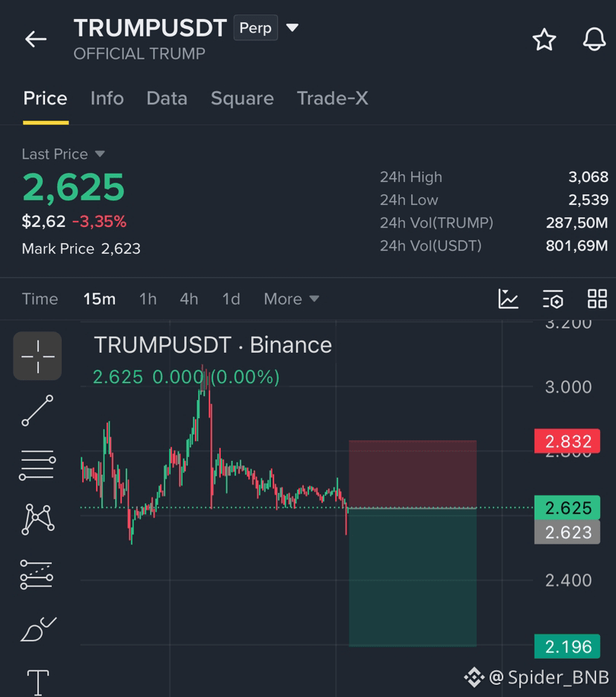The width and height of the screenshot is (616, 697).
Task: Switch chart to 1h interval
Action: (148, 299)
